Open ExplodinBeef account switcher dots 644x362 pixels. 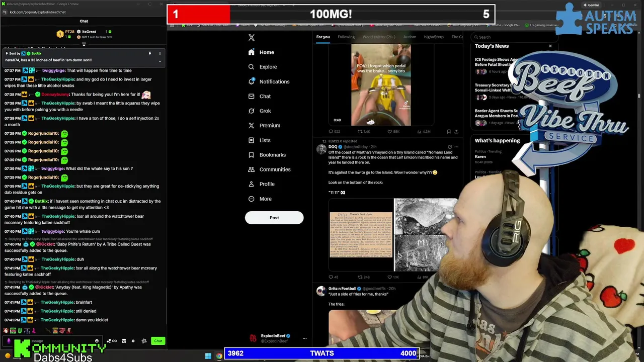[304, 338]
